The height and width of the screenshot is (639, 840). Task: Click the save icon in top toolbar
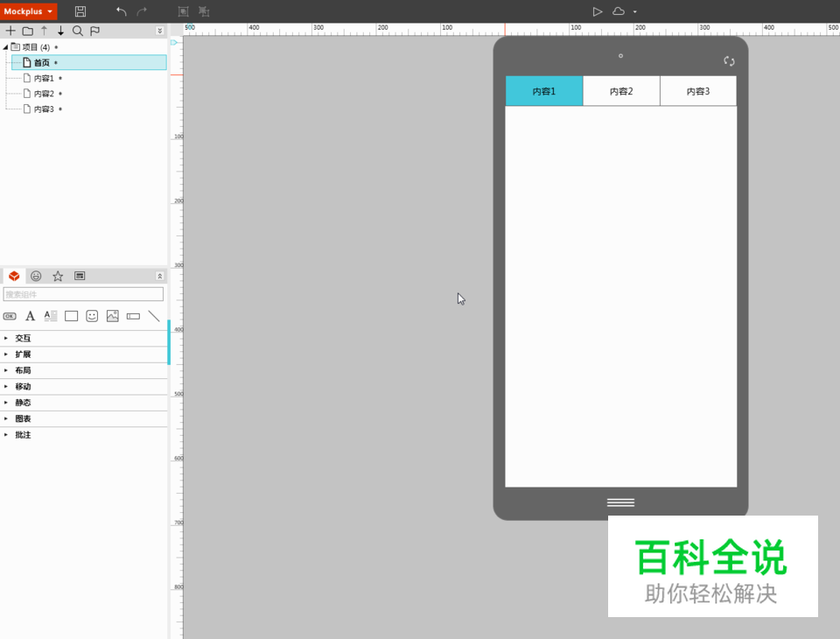coord(80,11)
